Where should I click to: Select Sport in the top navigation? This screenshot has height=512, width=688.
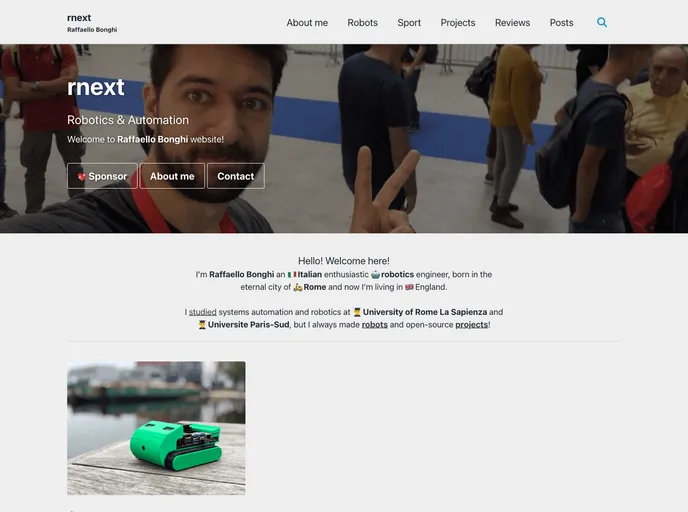pos(409,22)
